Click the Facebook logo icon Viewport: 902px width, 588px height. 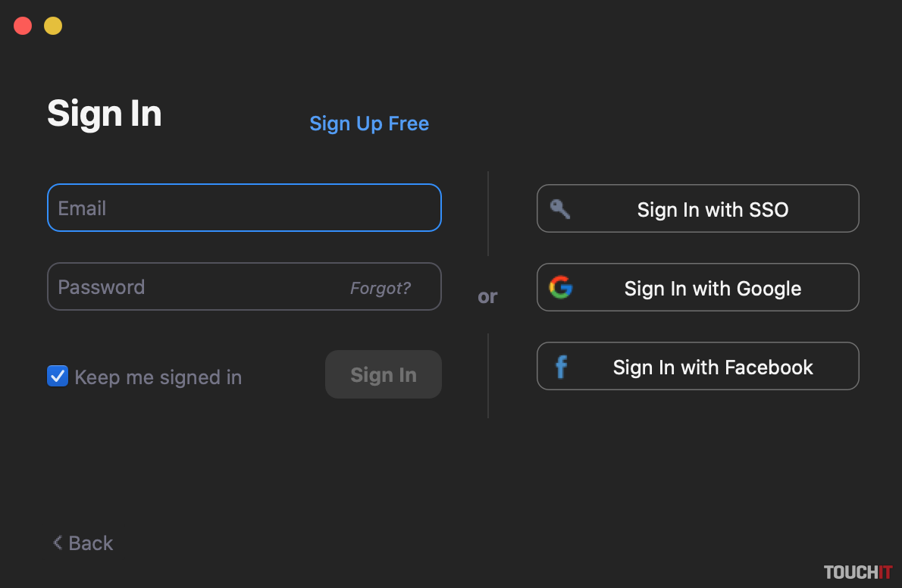coord(561,367)
